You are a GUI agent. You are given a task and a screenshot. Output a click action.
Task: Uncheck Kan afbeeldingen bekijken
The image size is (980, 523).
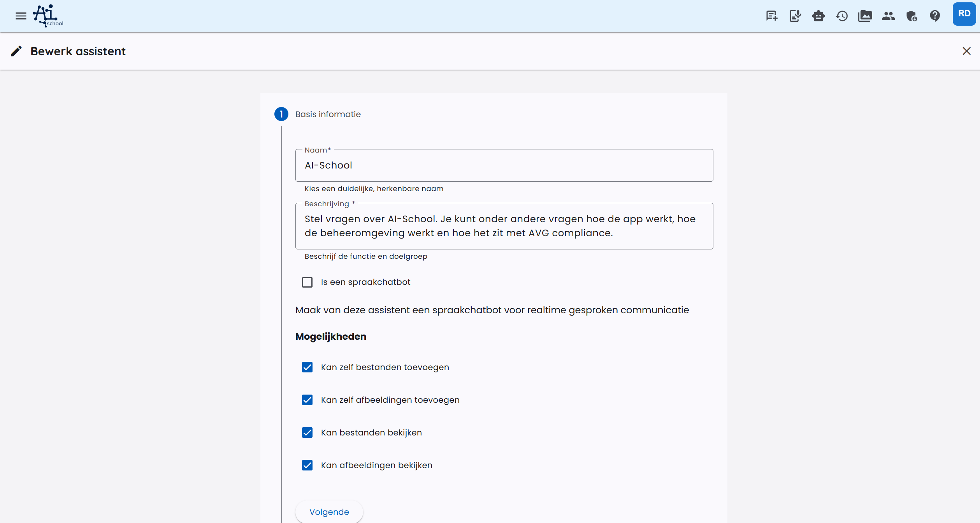(x=307, y=465)
